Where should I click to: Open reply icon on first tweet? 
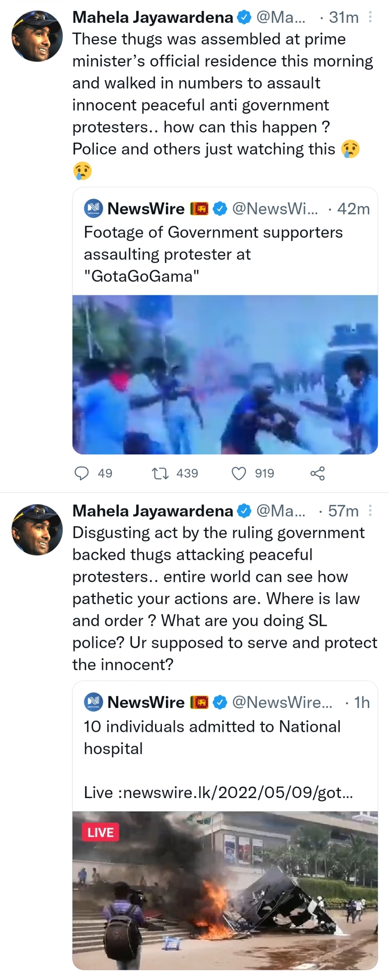click(82, 473)
